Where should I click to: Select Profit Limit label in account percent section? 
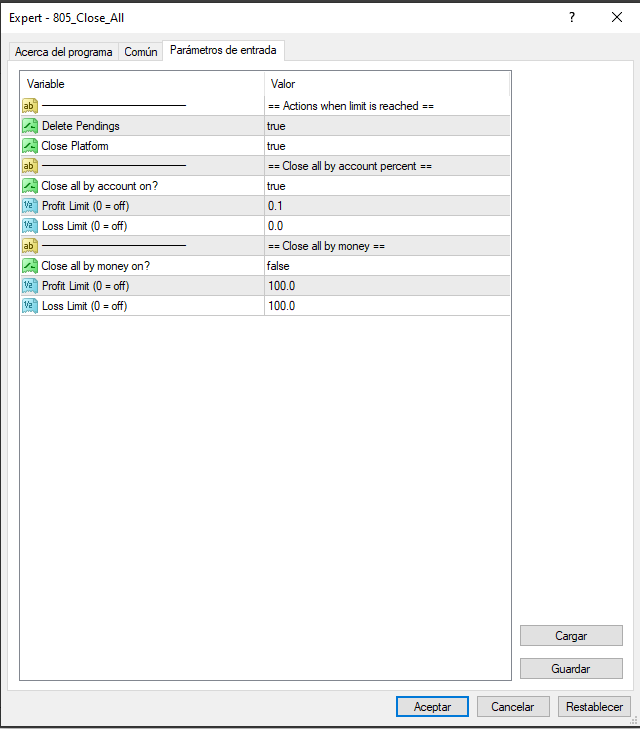(86, 206)
